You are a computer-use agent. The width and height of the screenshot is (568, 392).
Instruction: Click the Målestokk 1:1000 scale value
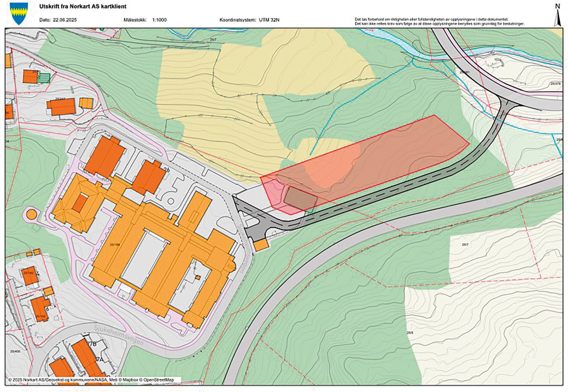click(x=159, y=20)
